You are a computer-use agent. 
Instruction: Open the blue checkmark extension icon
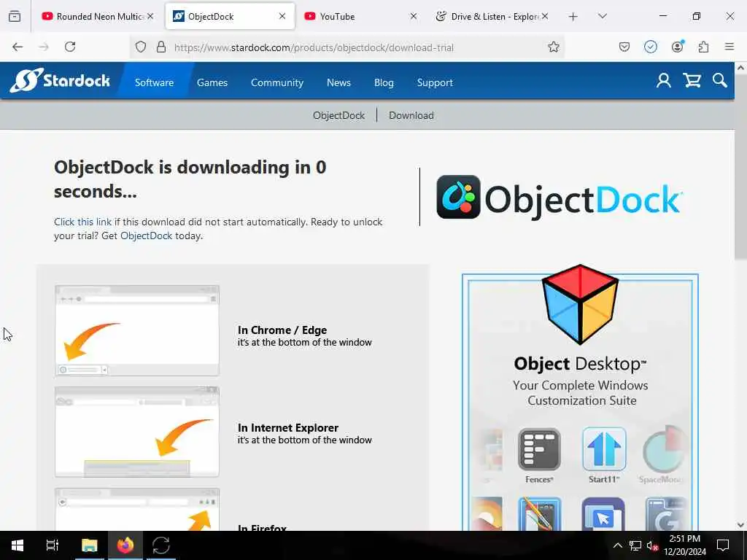(650, 47)
